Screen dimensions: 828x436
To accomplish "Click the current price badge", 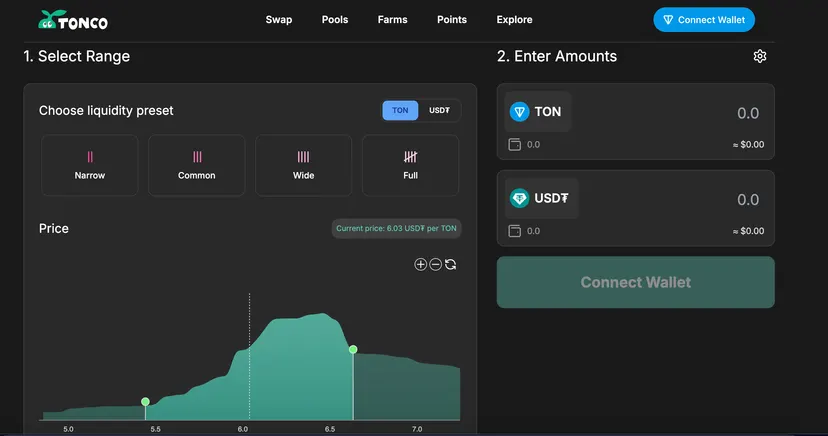I will click(396, 229).
